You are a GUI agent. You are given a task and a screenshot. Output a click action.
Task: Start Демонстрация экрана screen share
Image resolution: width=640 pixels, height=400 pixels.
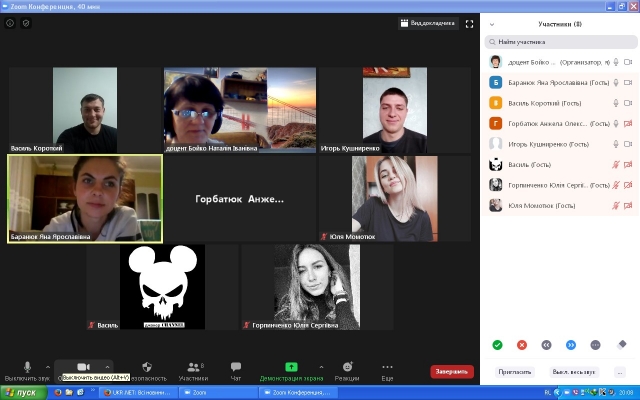[x=291, y=371]
